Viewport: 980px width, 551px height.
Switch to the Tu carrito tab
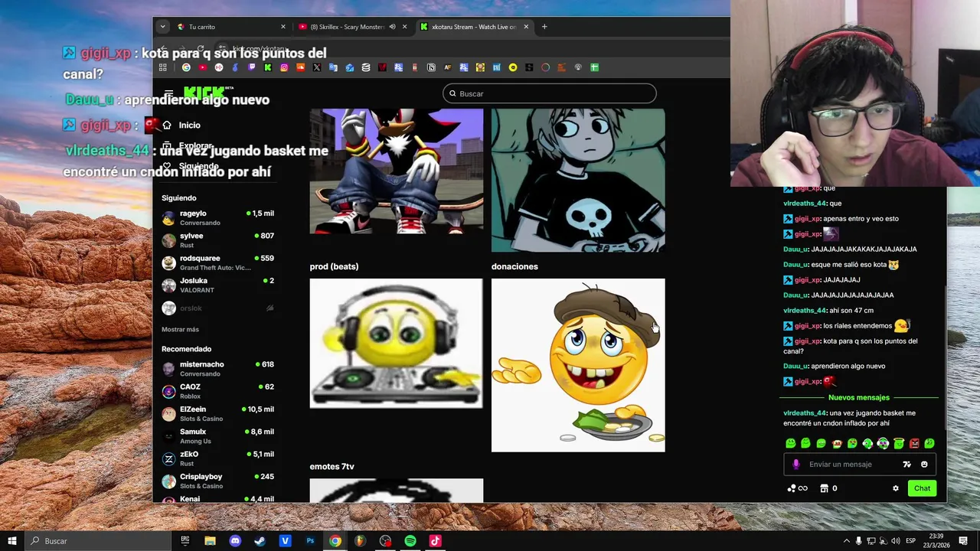tap(230, 27)
